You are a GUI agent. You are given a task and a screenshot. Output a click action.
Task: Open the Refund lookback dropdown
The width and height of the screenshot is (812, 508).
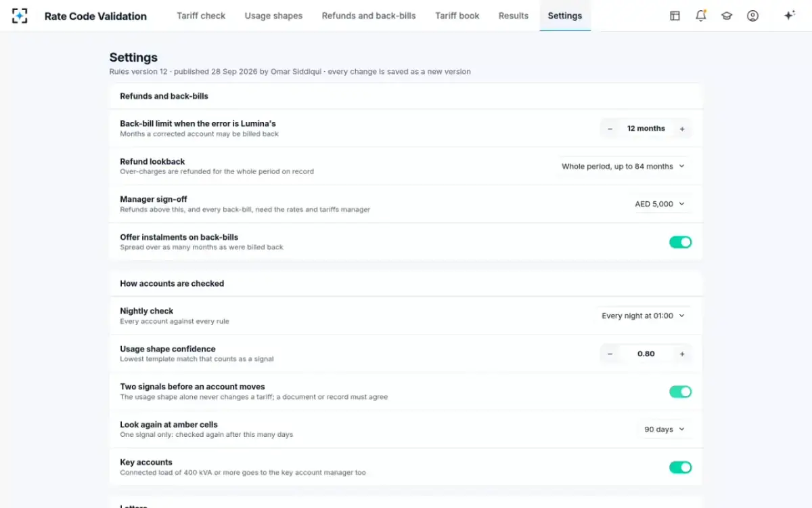point(623,166)
